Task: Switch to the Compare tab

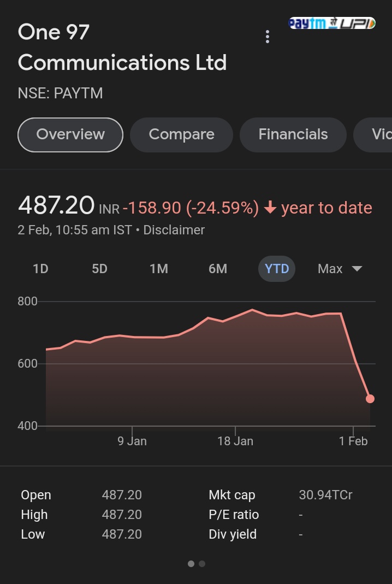Action: click(x=181, y=134)
